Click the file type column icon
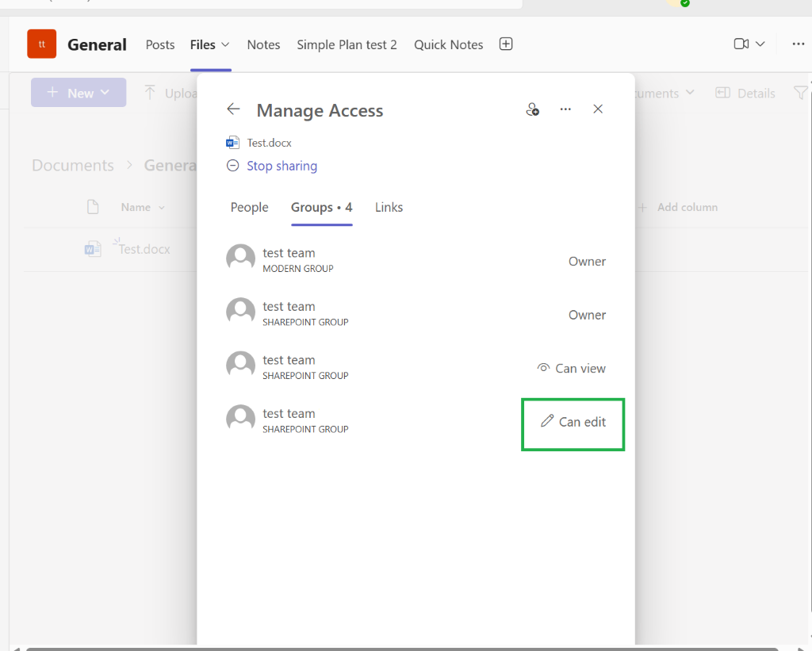Viewport: 812px width, 651px height. point(94,207)
